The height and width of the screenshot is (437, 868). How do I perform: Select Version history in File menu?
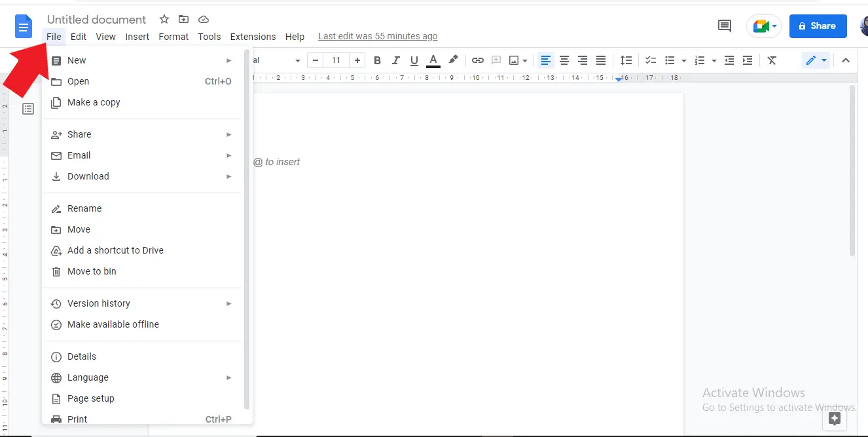(x=99, y=303)
